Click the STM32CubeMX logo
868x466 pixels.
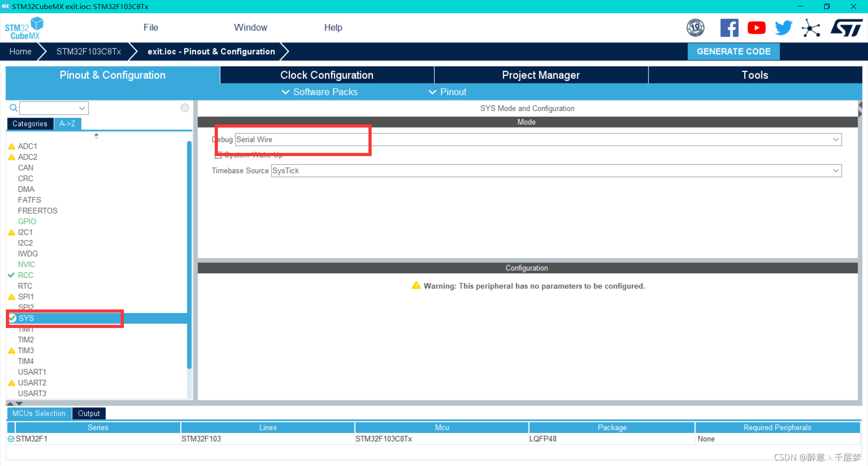coord(24,28)
